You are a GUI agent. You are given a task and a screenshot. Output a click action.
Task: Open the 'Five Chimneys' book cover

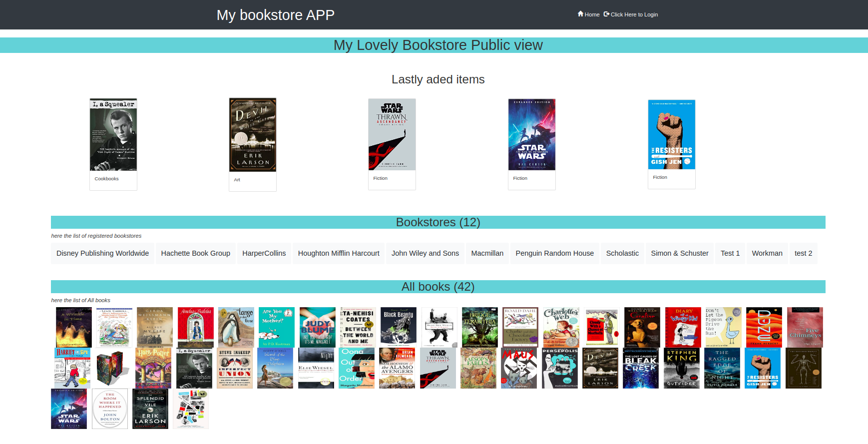[805, 327]
